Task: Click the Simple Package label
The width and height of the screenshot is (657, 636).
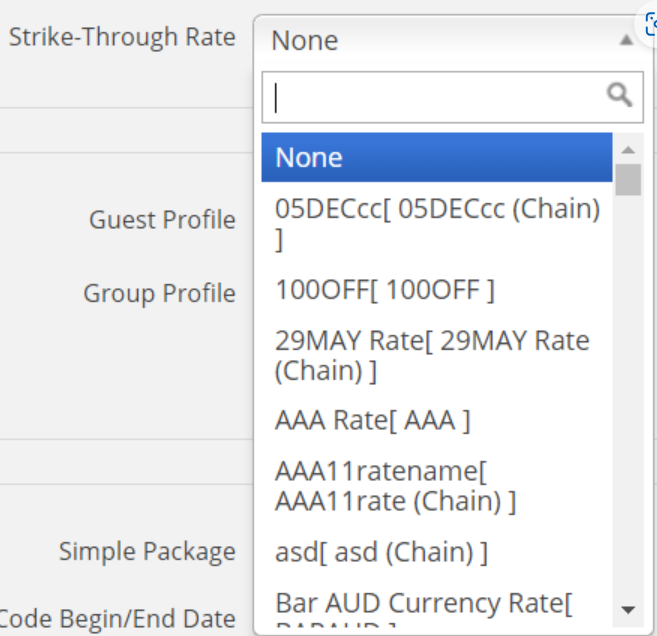Action: point(147,552)
